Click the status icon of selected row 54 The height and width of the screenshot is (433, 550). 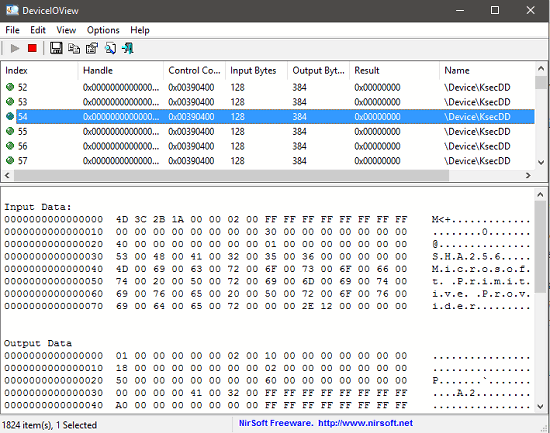click(x=10, y=116)
